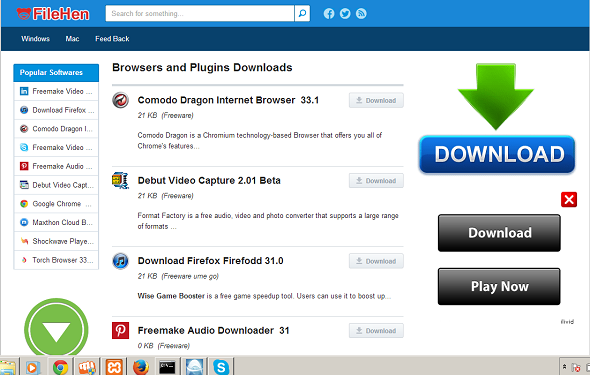Click Torch Browser icon in sidebar list
This screenshot has height=375, width=590.
point(24,260)
